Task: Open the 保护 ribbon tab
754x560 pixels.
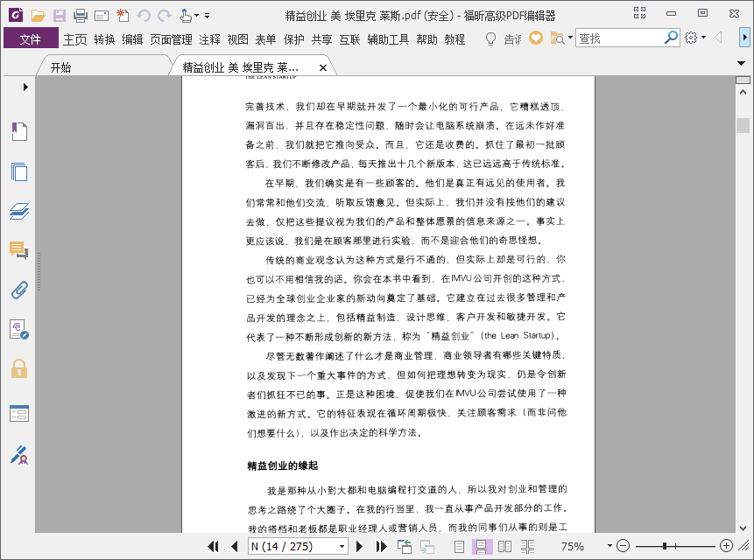Action: (x=294, y=39)
